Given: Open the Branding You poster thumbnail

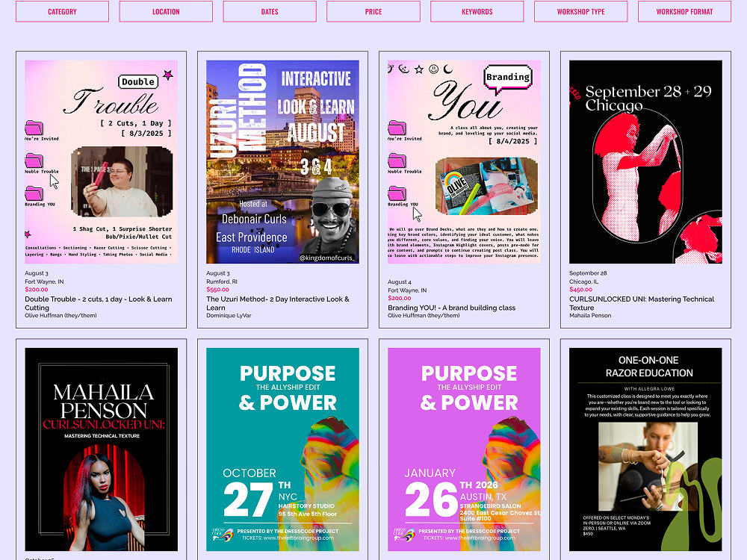Looking at the screenshot, I should (464, 162).
